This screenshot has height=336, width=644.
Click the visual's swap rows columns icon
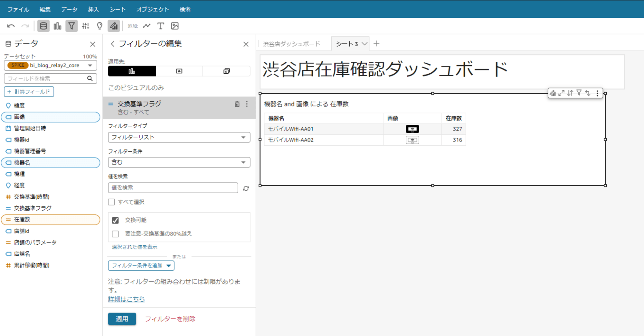[588, 93]
